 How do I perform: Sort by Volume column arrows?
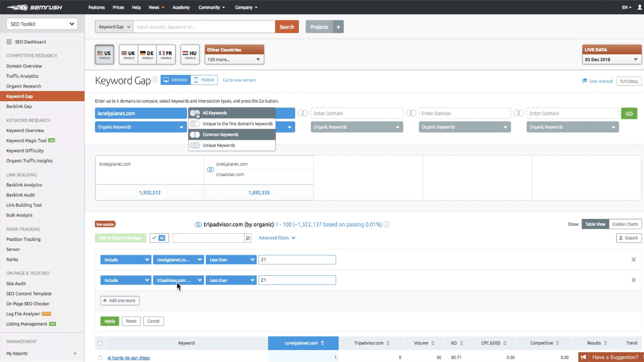click(x=433, y=343)
